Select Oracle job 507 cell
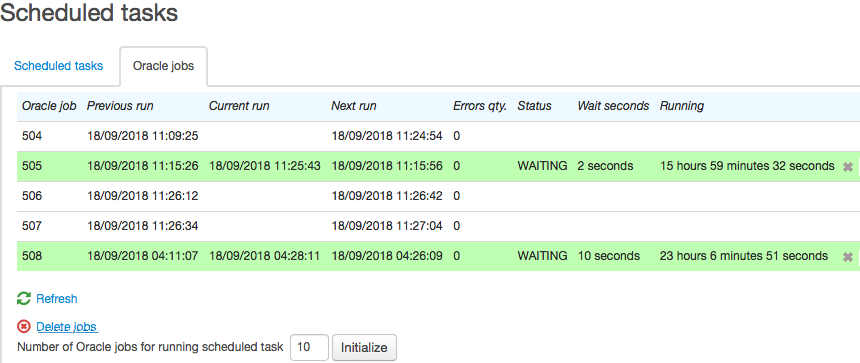 (32, 225)
